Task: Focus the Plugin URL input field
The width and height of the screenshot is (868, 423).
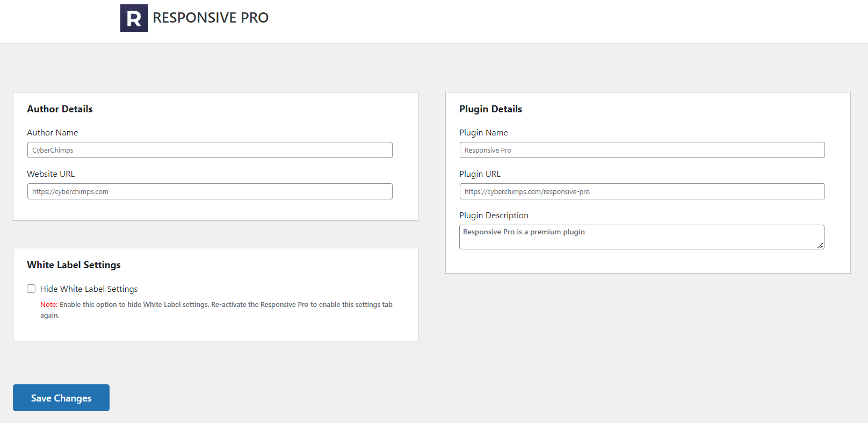Action: point(642,191)
